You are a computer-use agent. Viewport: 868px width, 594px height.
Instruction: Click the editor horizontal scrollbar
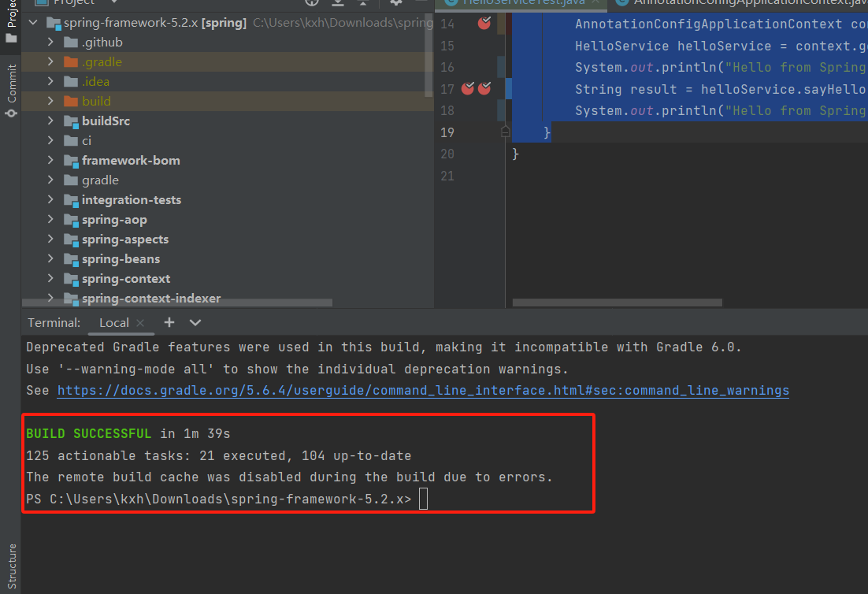pos(618,303)
